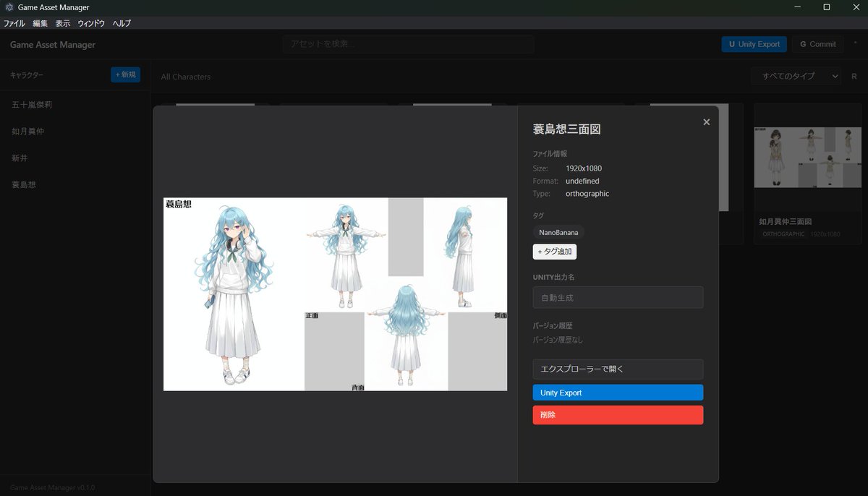Open the すべてのタイプ type filter dropdown
Viewport: 868px width, 496px height.
point(796,76)
